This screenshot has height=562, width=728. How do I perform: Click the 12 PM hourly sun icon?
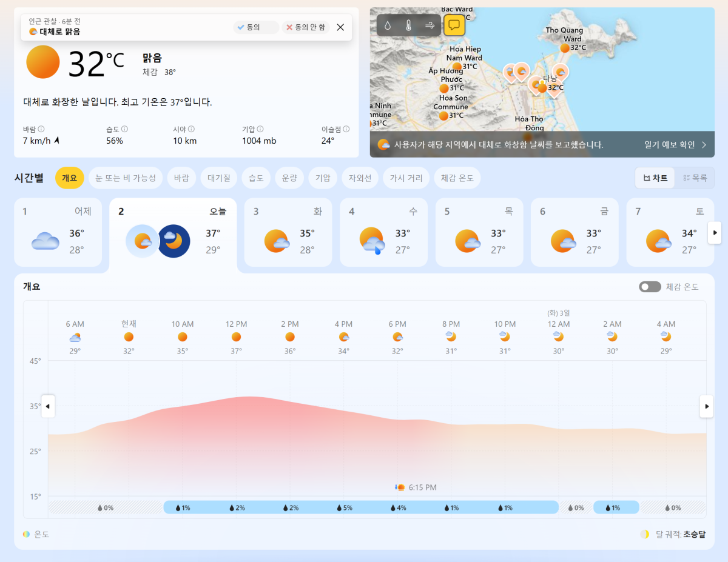pyautogui.click(x=236, y=337)
